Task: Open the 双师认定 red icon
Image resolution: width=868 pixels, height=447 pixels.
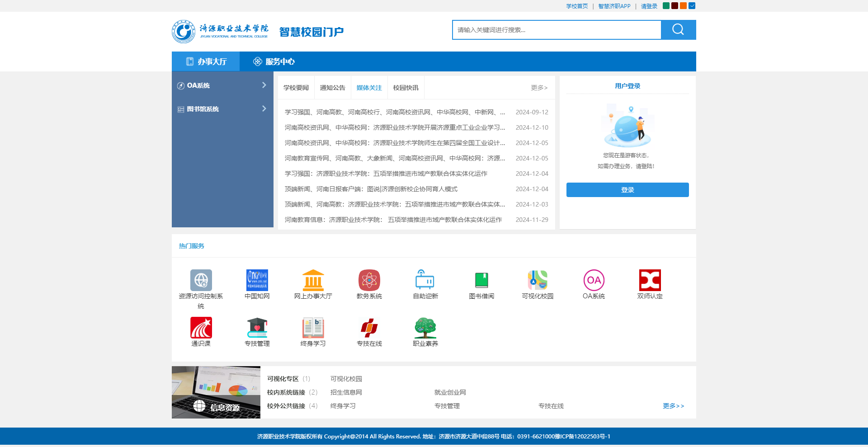Action: 650,280
